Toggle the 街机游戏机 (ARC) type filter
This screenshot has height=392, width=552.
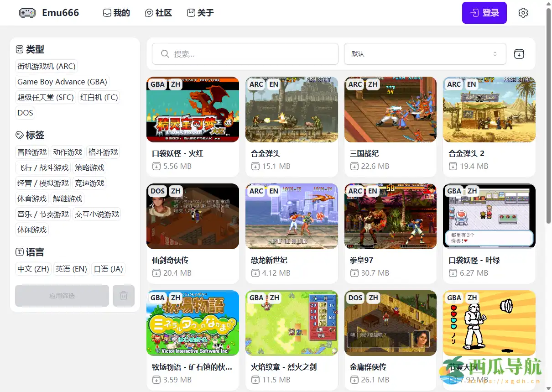[x=46, y=66]
